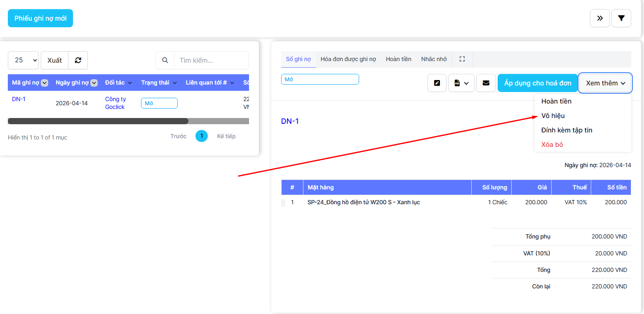Select Vô hiệu from the menu
Viewport: 644px width, 314px height.
(x=553, y=116)
